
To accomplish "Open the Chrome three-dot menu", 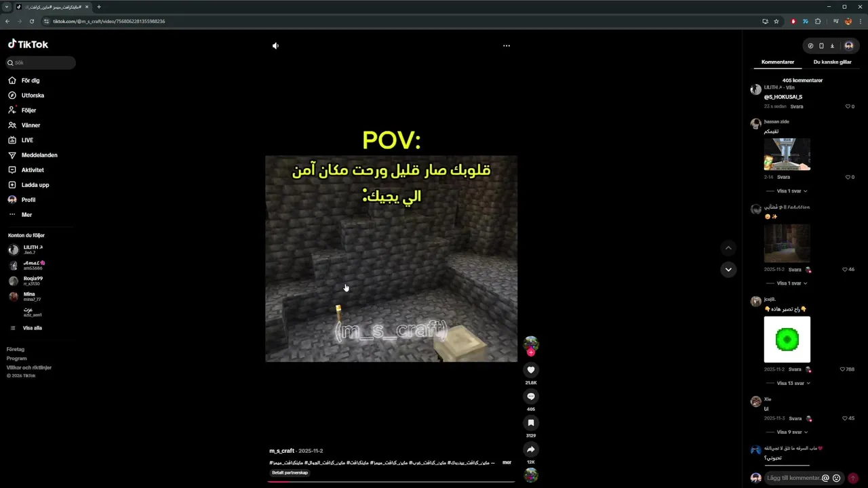I will point(860,21).
